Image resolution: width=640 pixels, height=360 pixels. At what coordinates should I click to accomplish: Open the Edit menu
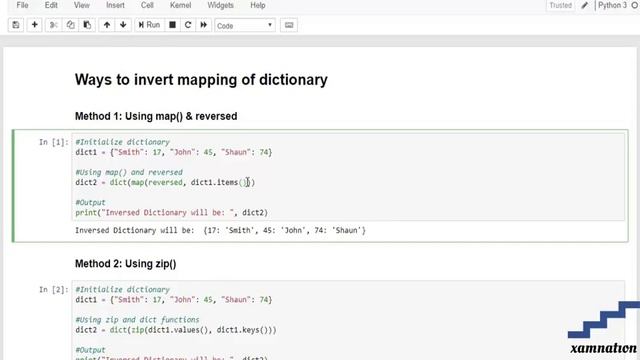tap(51, 5)
